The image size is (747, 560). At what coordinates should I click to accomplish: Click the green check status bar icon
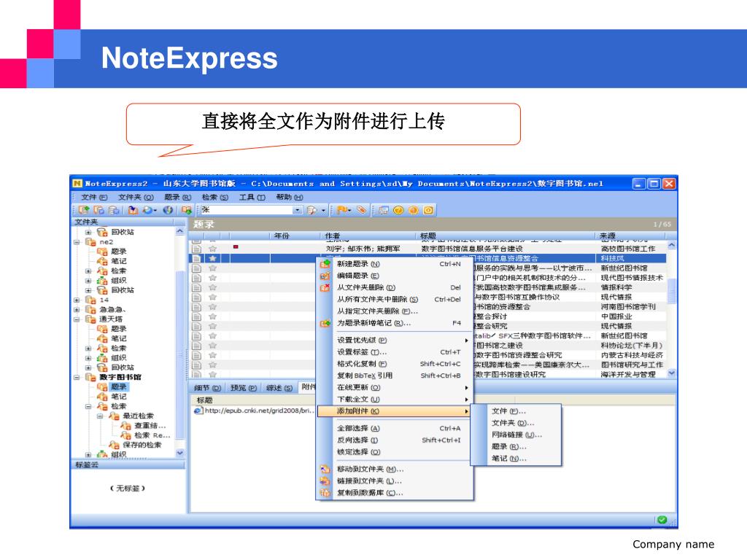[x=662, y=519]
